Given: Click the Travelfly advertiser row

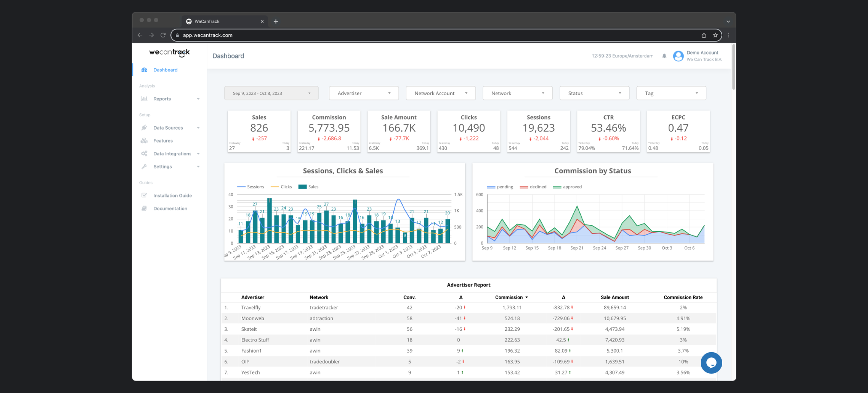Looking at the screenshot, I should 469,308.
